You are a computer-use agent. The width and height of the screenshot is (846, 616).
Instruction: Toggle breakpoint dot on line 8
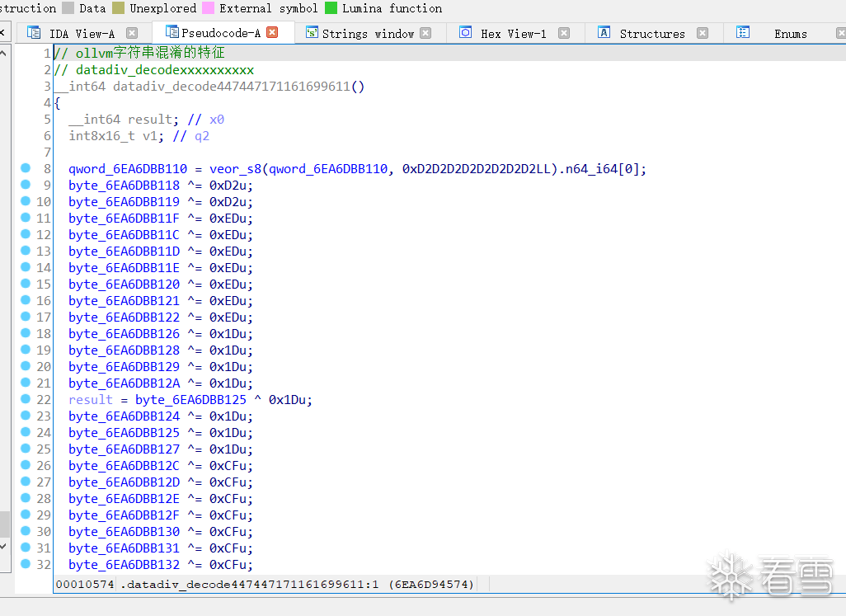point(26,167)
